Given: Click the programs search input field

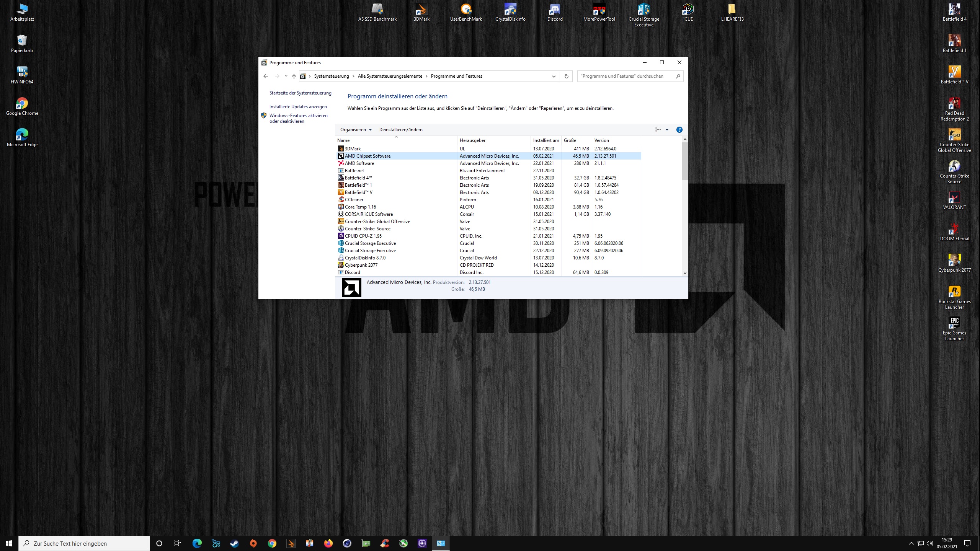Looking at the screenshot, I should 626,76.
